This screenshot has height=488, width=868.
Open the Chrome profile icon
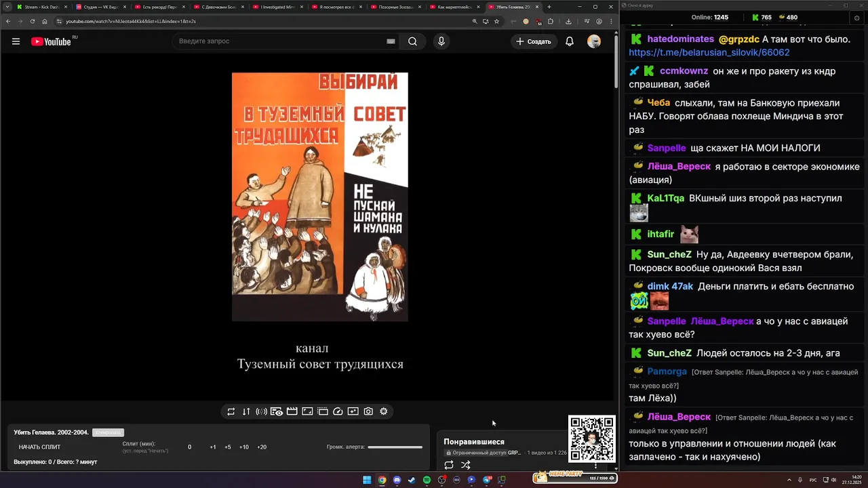[x=599, y=21]
